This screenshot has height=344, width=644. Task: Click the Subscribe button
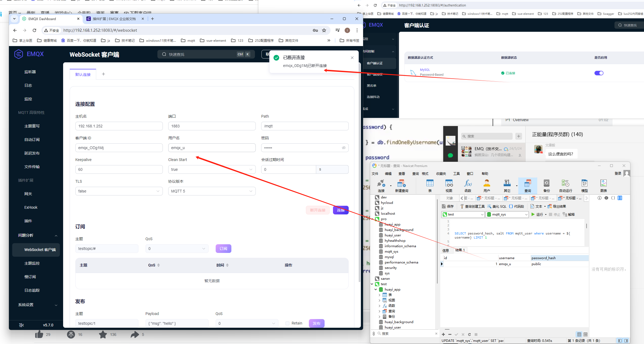(x=223, y=249)
